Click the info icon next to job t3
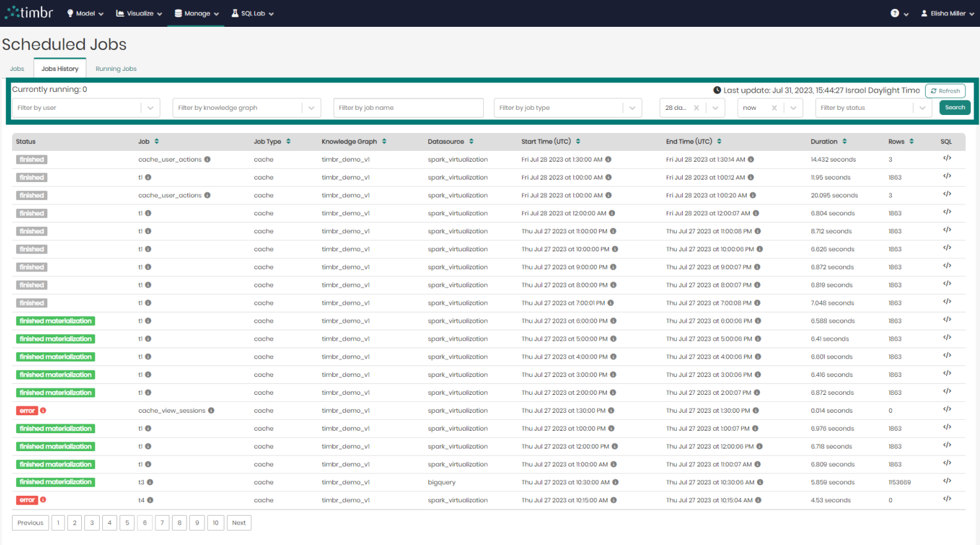Viewport: 980px width, 545px height. click(150, 482)
